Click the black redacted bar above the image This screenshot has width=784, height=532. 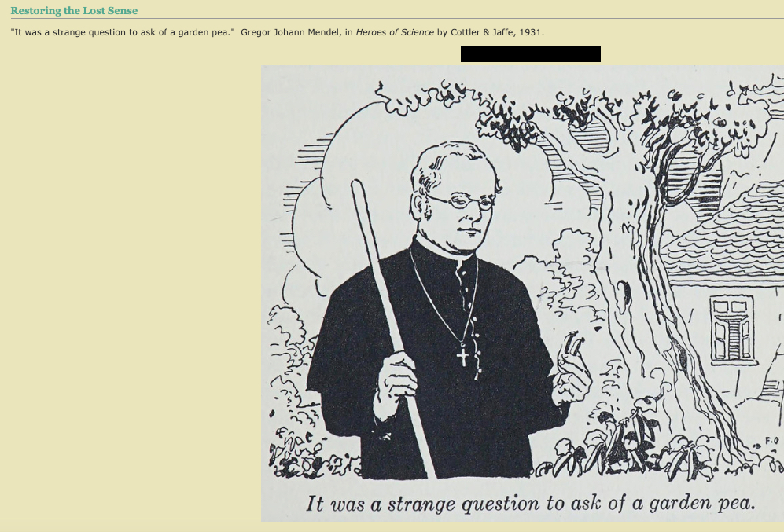tap(531, 54)
